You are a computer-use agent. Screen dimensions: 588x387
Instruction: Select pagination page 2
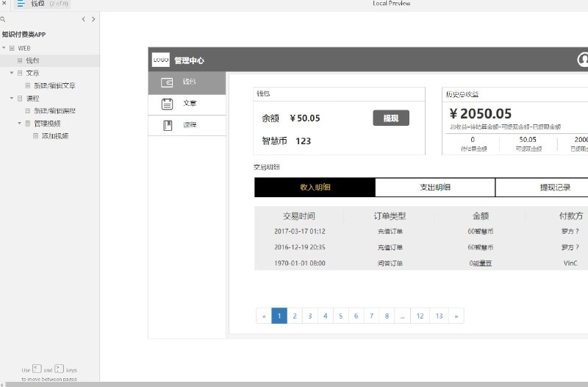pos(295,316)
